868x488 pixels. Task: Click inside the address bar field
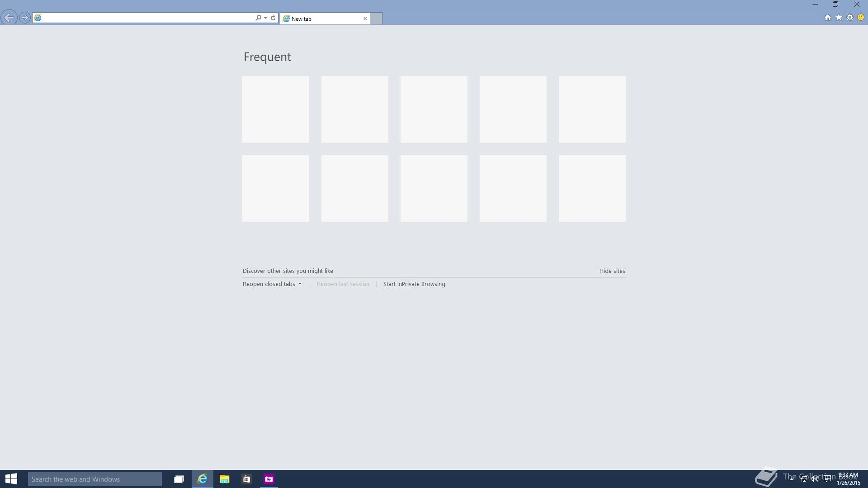click(x=145, y=18)
